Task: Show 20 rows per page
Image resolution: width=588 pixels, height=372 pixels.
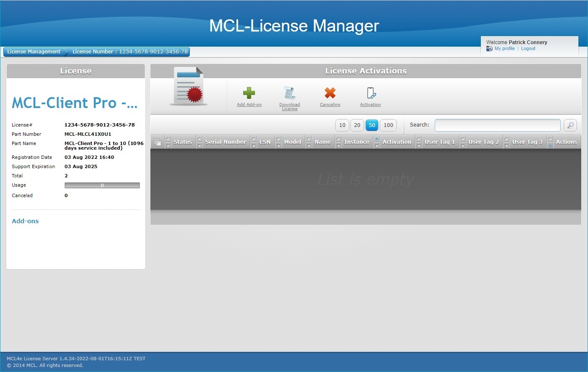Action: 357,125
